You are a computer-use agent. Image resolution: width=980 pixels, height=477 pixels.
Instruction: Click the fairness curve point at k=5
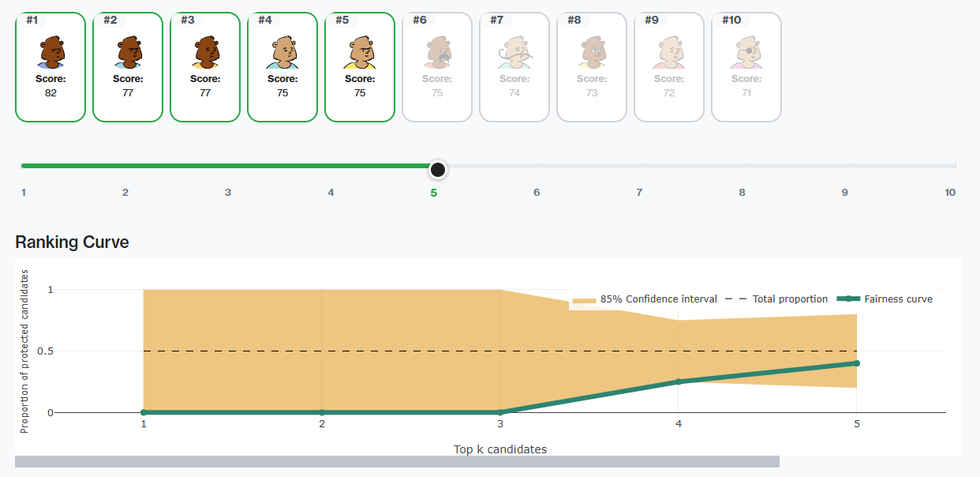(x=857, y=363)
